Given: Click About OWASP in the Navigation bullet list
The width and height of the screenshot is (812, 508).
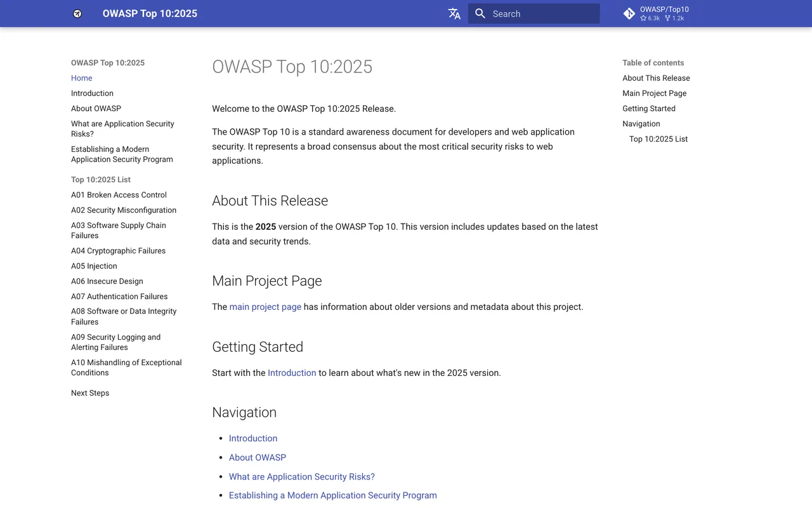Looking at the screenshot, I should point(258,457).
